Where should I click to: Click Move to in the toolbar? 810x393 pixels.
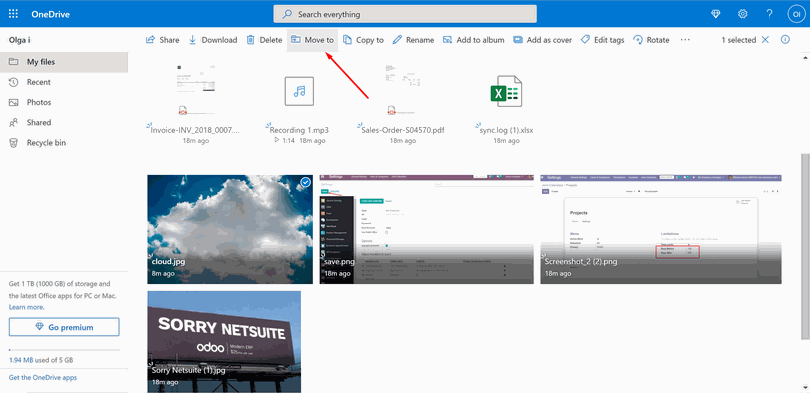coord(312,40)
